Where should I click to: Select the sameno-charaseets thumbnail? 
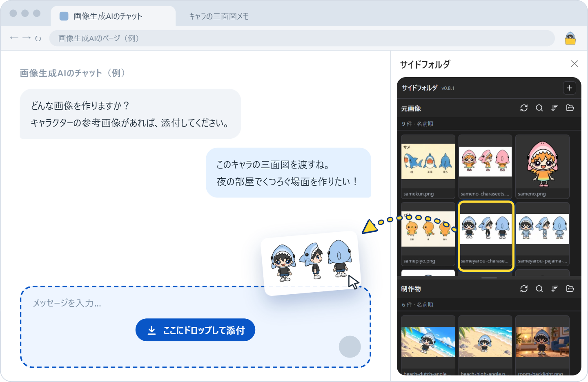485,167
